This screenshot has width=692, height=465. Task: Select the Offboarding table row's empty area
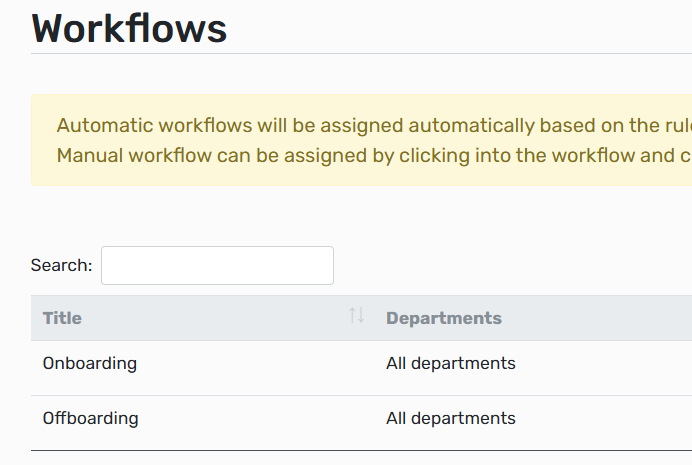click(250, 418)
